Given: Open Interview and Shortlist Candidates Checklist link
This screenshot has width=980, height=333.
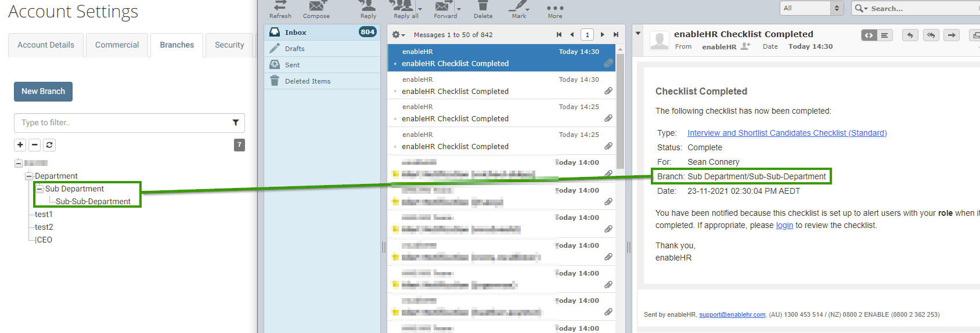Looking at the screenshot, I should click(x=787, y=133).
